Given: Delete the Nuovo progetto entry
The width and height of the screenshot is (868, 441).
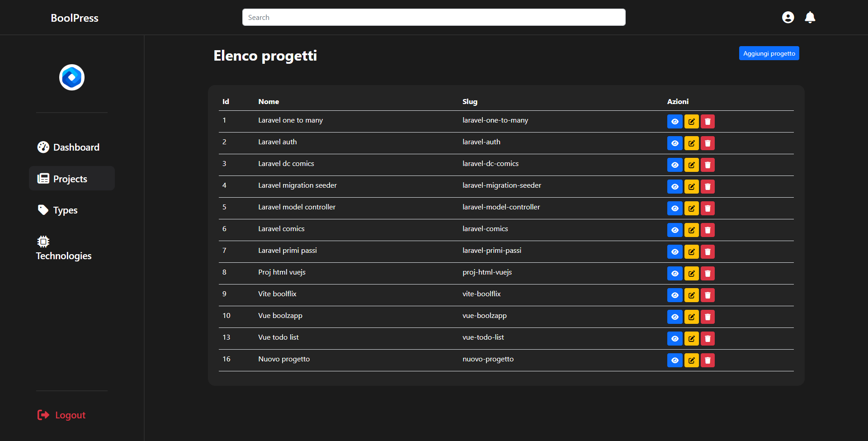Looking at the screenshot, I should (x=708, y=360).
